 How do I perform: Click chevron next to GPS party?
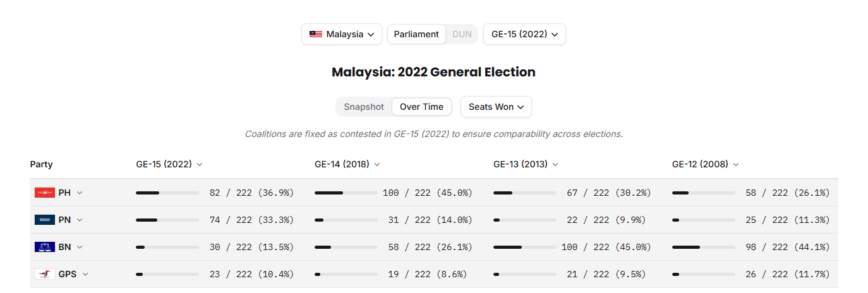(85, 274)
